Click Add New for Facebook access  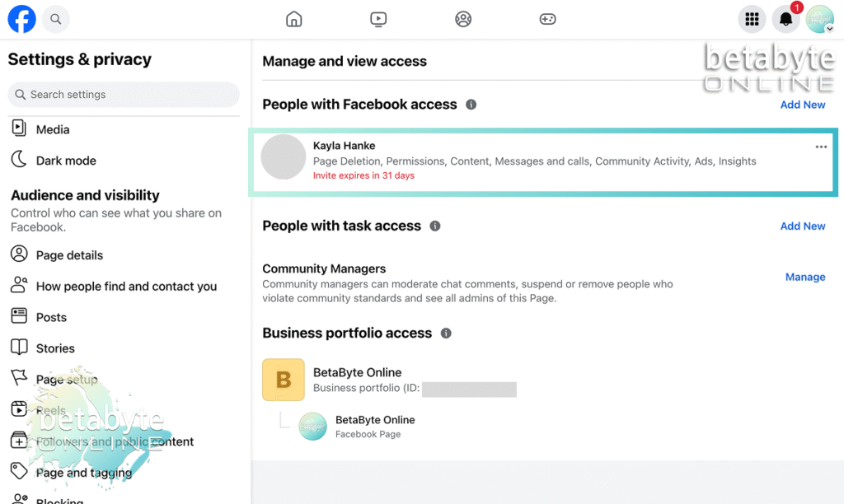(x=802, y=105)
